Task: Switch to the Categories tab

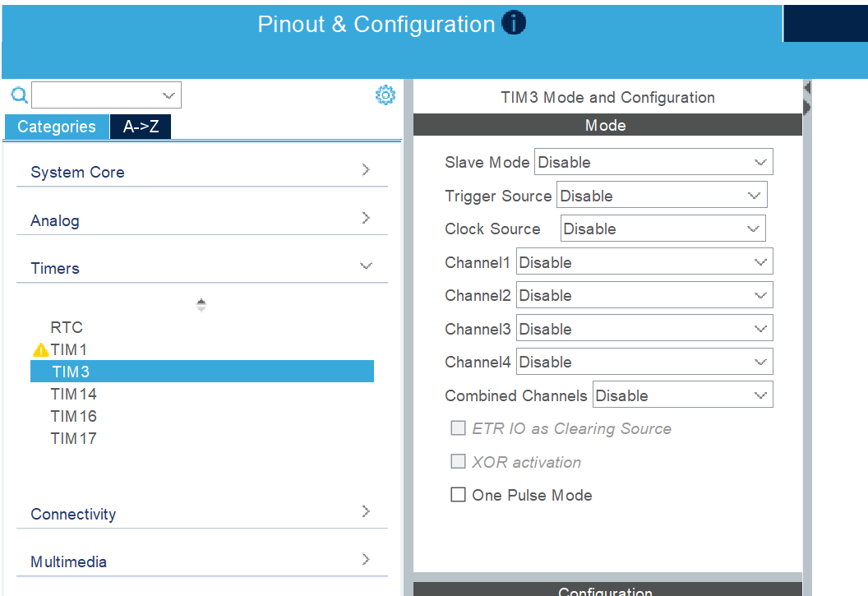Action: pyautogui.click(x=57, y=127)
